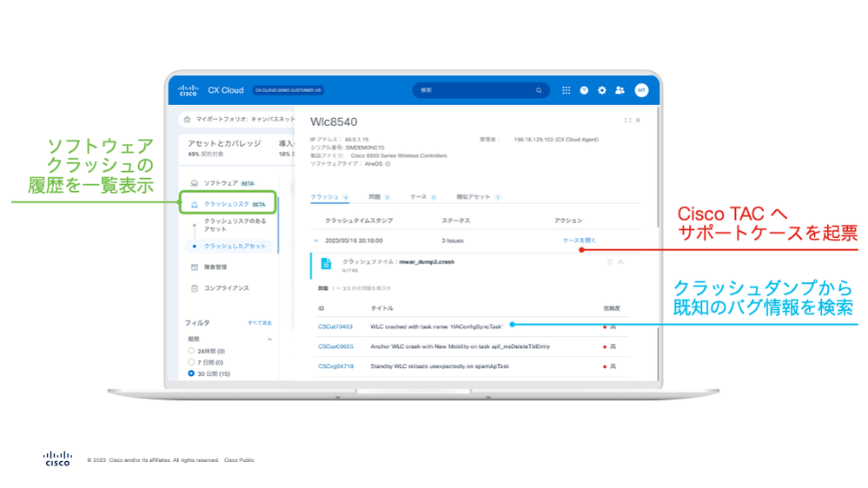Download the mwar_dump2.crash file
The width and height of the screenshot is (868, 488).
pyautogui.click(x=620, y=261)
